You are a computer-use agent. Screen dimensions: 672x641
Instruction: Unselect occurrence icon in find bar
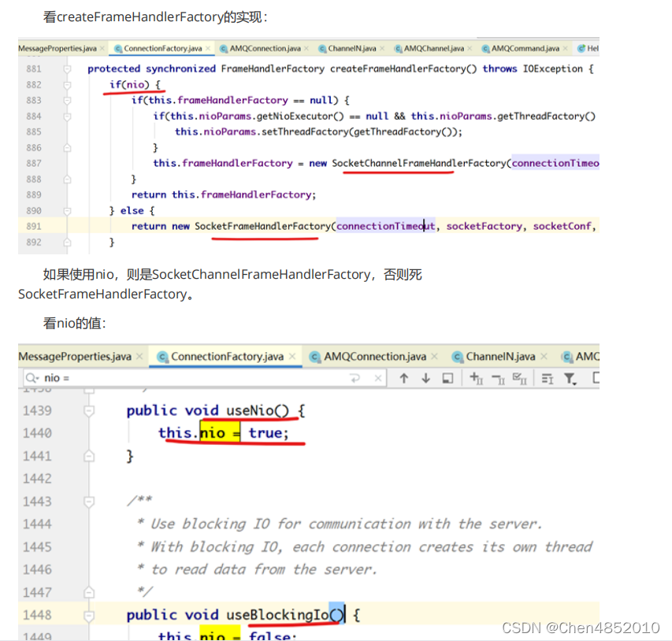(499, 379)
